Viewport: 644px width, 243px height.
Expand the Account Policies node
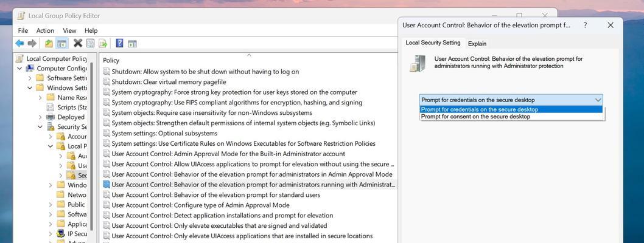click(51, 137)
